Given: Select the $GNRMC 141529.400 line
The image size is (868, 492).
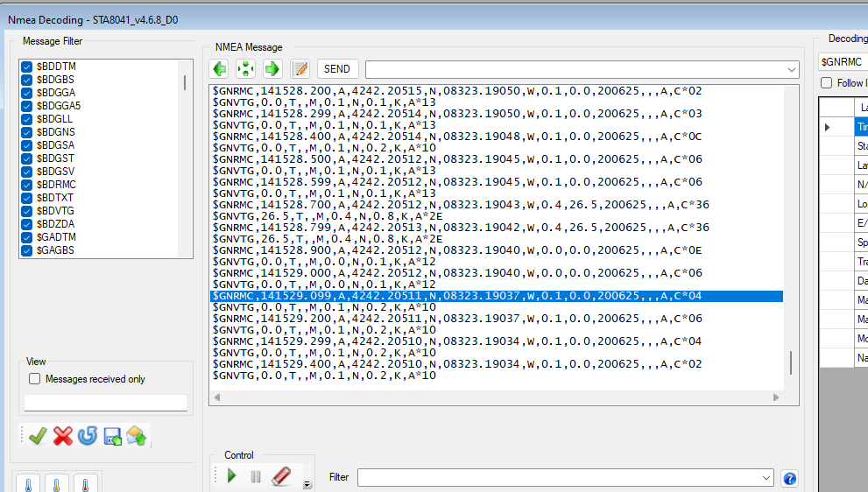Looking at the screenshot, I should click(x=456, y=364).
